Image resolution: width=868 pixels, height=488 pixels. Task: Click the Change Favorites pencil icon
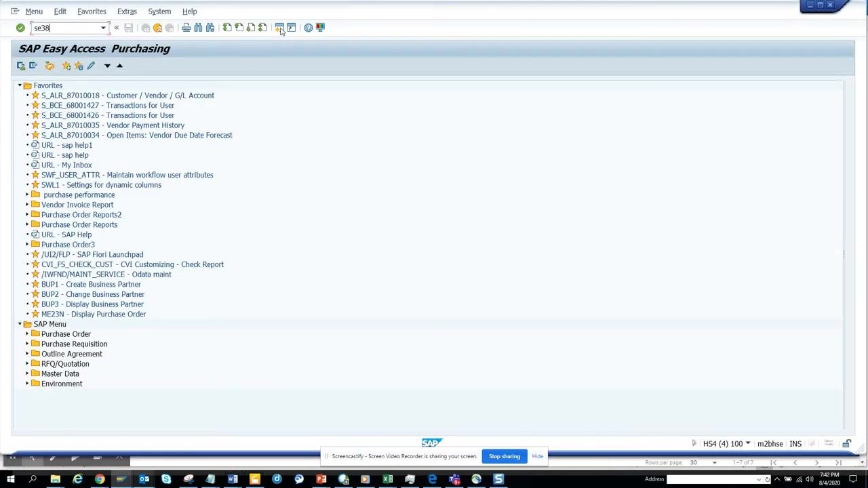(91, 66)
